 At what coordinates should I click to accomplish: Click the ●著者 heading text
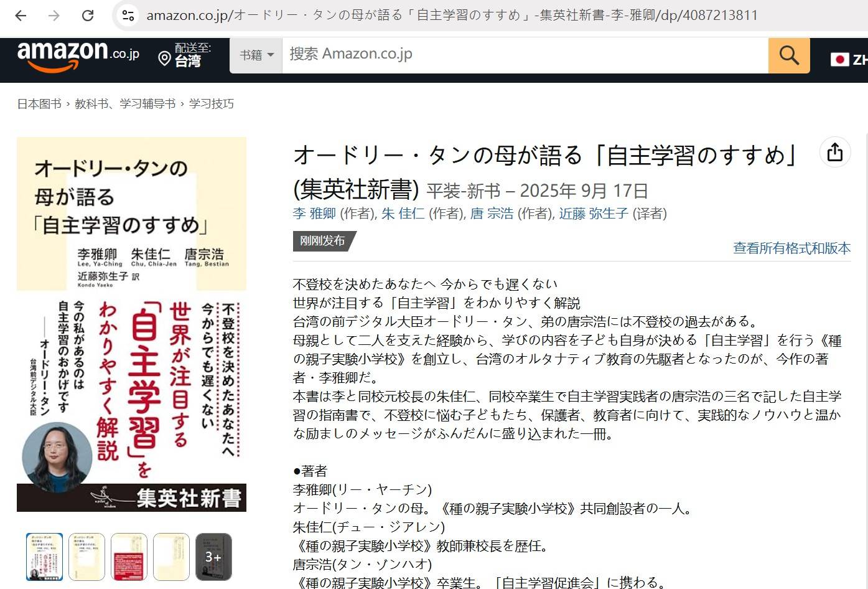coord(310,471)
